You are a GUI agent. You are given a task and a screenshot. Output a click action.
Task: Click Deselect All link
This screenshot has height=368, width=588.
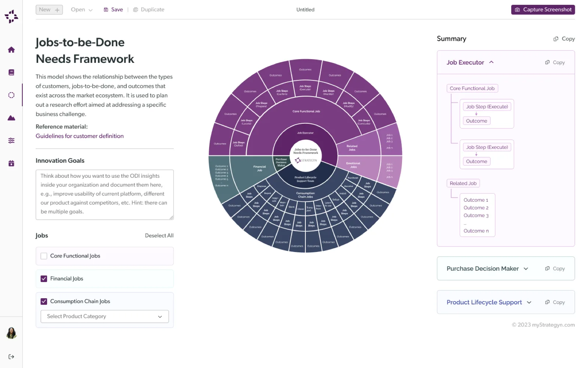[159, 236]
